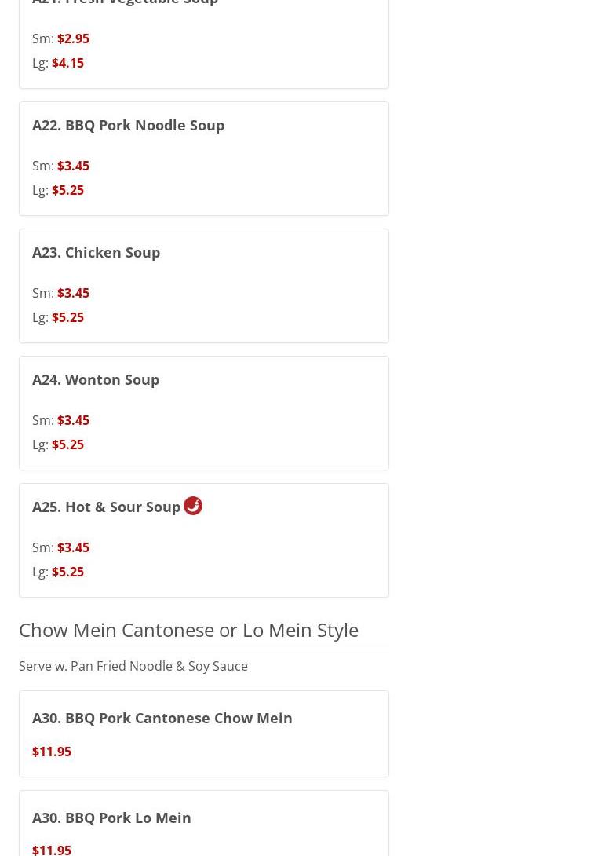Image resolution: width=616 pixels, height=856 pixels.
Task: Click the spicy icon beside Hot & Sour Soup
Action: point(193,506)
